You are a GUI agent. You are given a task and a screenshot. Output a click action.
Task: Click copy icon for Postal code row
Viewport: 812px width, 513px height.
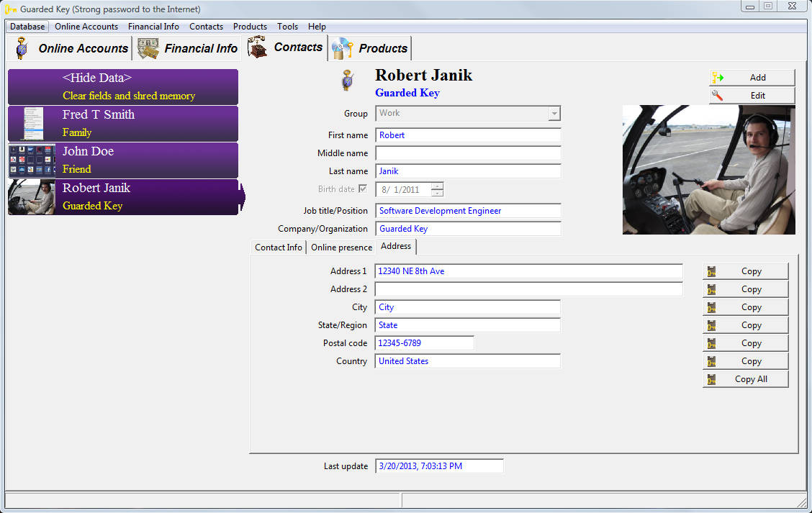click(x=711, y=343)
